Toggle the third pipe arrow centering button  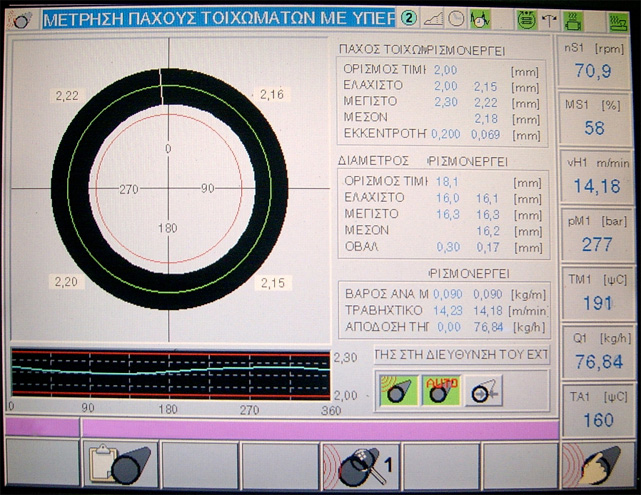(x=482, y=390)
